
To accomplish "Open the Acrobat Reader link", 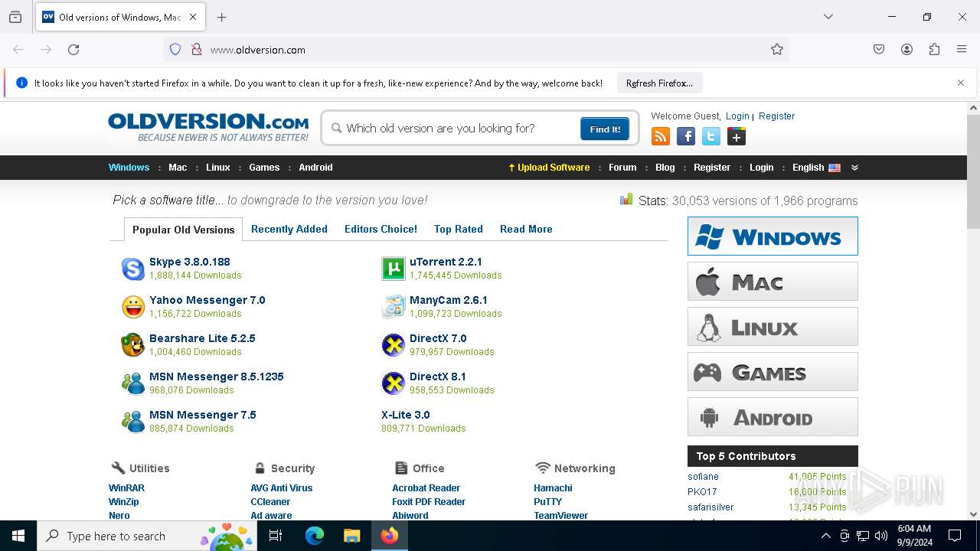I will (x=426, y=488).
